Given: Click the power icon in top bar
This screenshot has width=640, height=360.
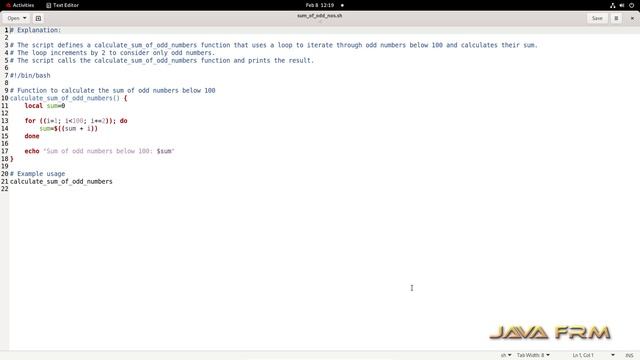Looking at the screenshot, I should (x=631, y=5).
